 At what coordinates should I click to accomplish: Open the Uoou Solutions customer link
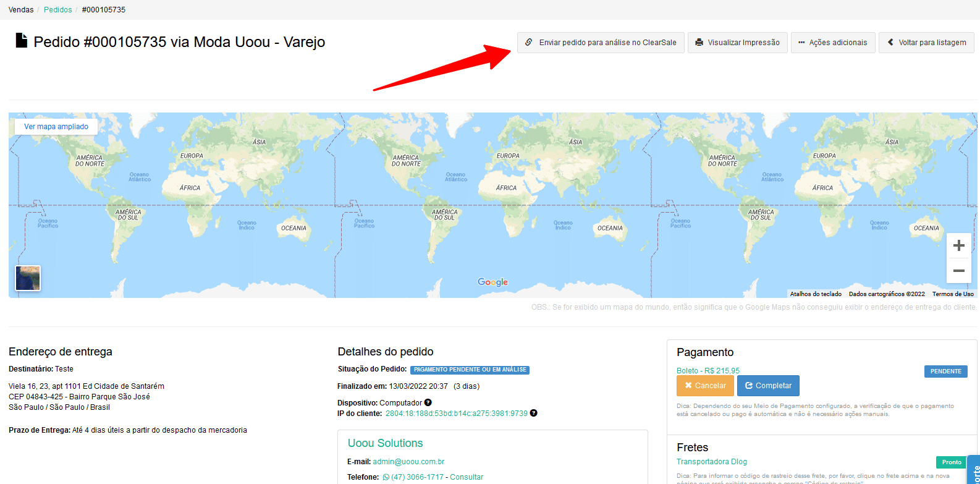[385, 443]
